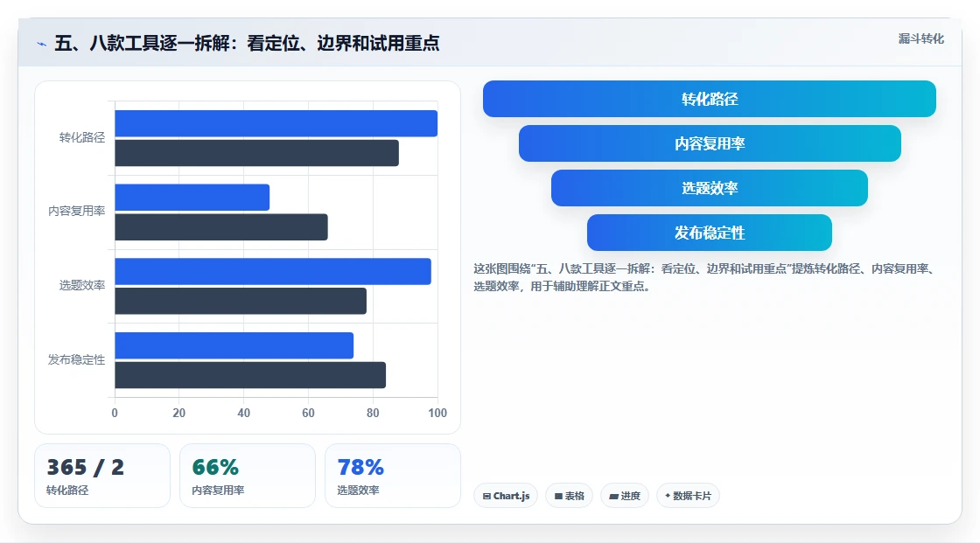Click the Chart.js tag chip
Screen dimensions: 980x543
(x=506, y=496)
